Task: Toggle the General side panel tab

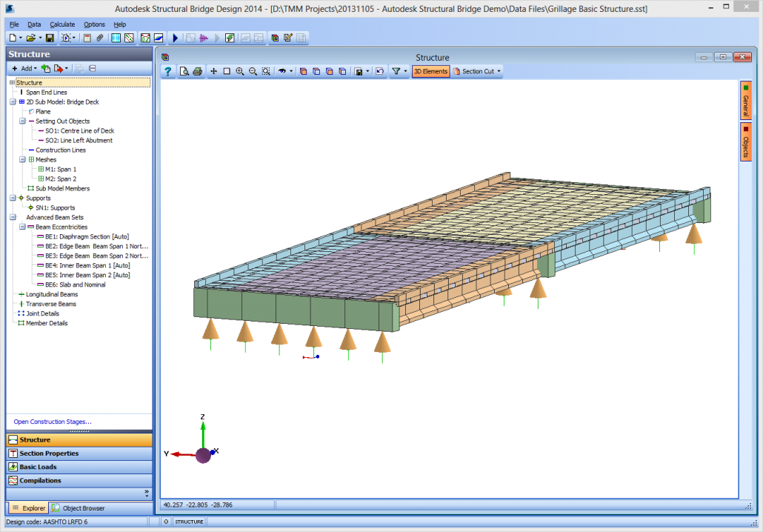Action: pyautogui.click(x=745, y=101)
